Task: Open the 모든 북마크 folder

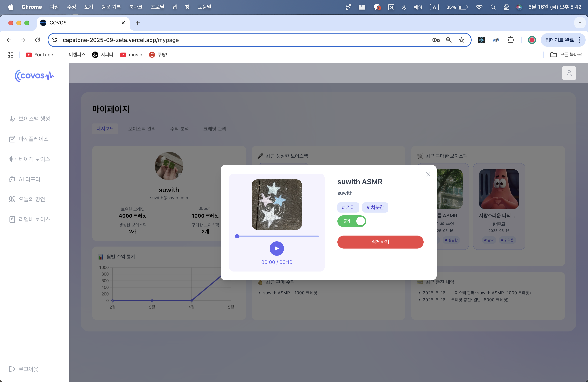Action: tap(566, 55)
